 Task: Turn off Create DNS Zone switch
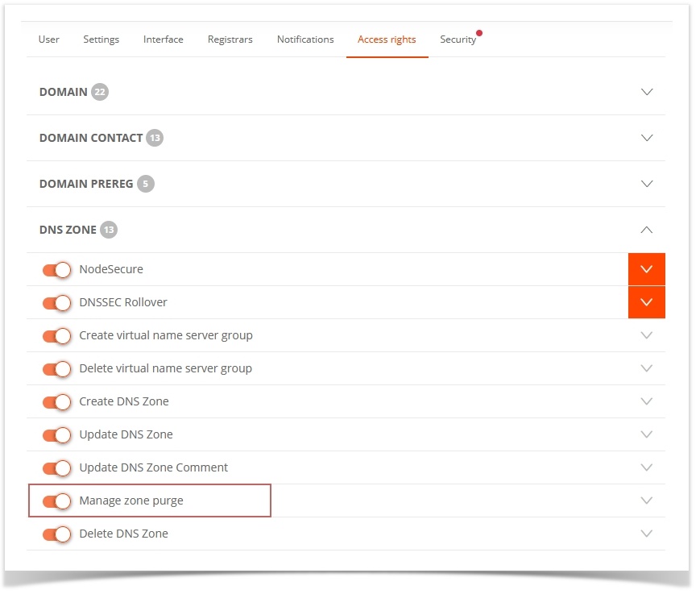56,402
